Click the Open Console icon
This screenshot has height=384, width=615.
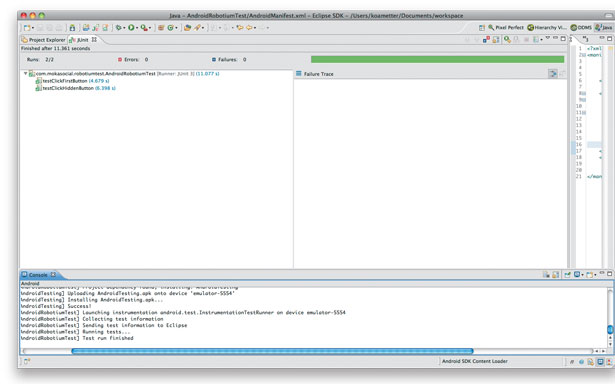click(x=589, y=275)
